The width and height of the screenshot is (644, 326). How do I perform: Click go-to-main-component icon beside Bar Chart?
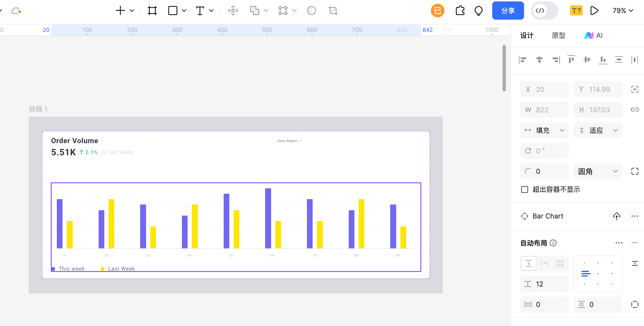coord(616,216)
